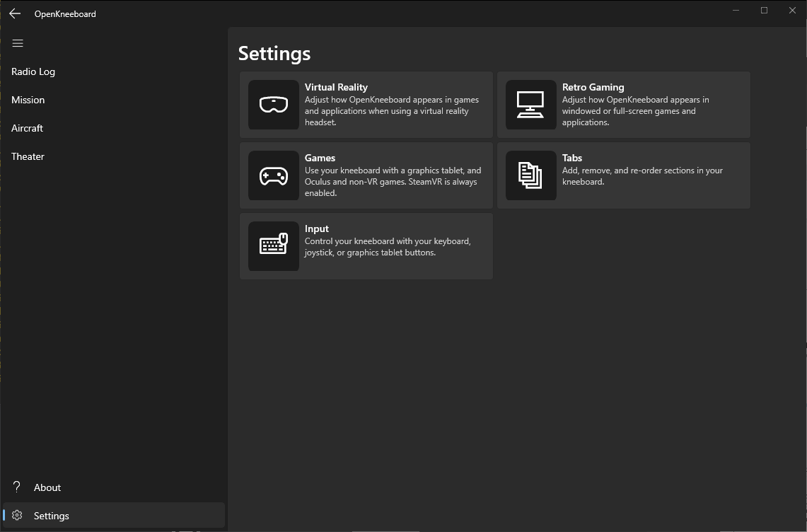Screen dimensions: 807x532
Task: Click the VR headset icon
Action: 273,105
